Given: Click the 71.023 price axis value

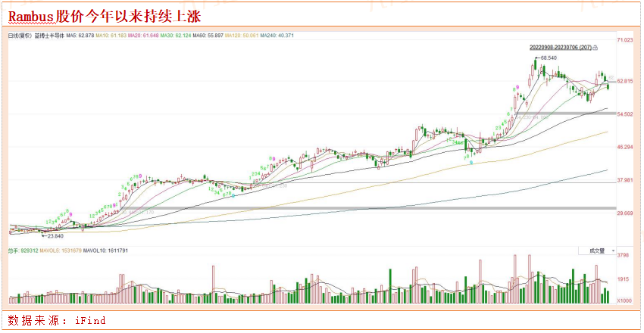Looking at the screenshot, I should click(626, 40).
